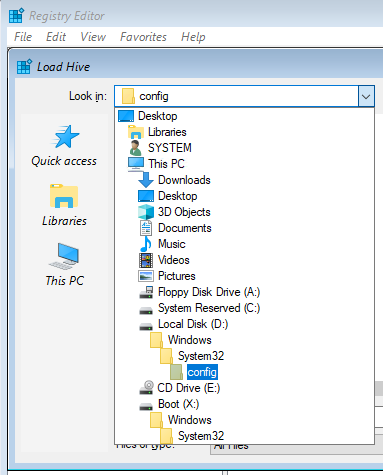The width and height of the screenshot is (383, 475).
Task: Select Videos in the dropdown list
Action: [x=244, y=260]
